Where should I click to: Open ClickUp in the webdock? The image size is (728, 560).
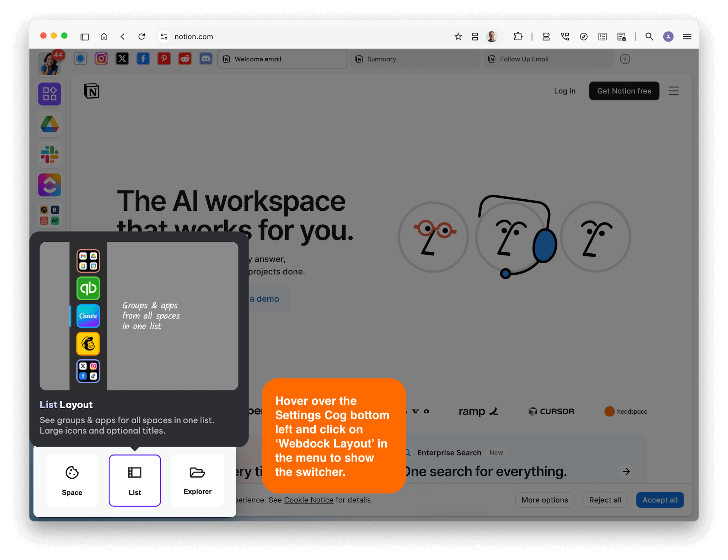[50, 185]
